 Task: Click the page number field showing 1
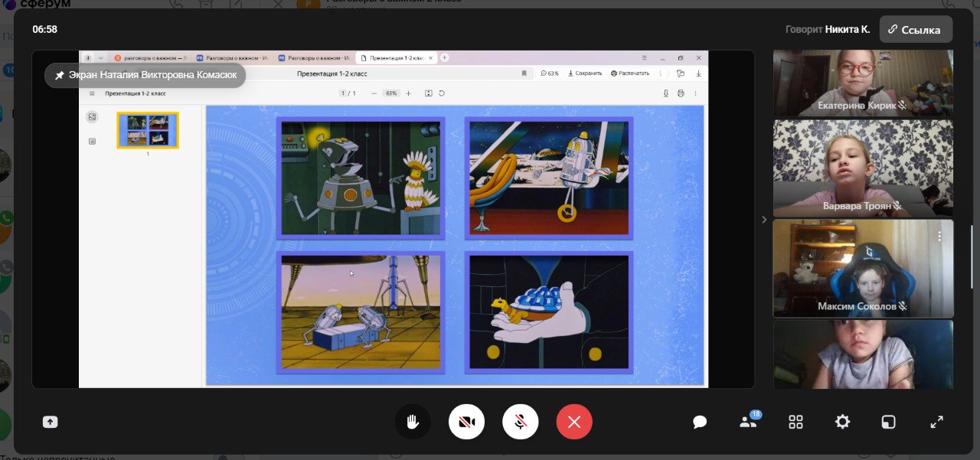point(344,93)
